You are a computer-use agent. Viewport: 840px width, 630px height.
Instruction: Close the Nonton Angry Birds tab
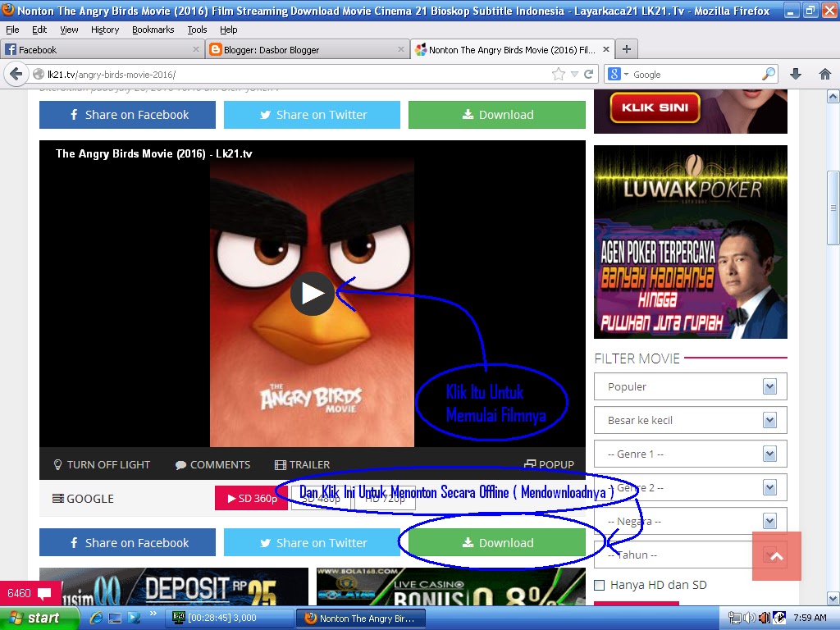pyautogui.click(x=606, y=49)
